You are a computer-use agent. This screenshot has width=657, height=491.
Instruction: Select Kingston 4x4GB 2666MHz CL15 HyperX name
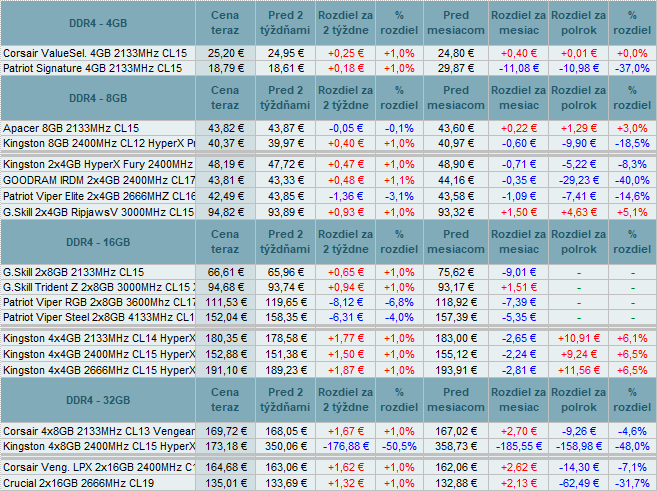(99, 370)
